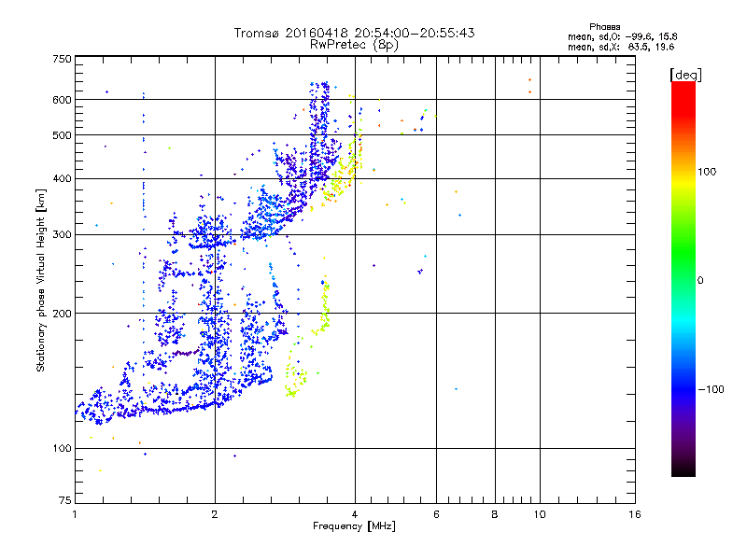747x560 pixels.
Task: Click the 'RwPretec (8p)' subtitle
Action: pyautogui.click(x=354, y=45)
